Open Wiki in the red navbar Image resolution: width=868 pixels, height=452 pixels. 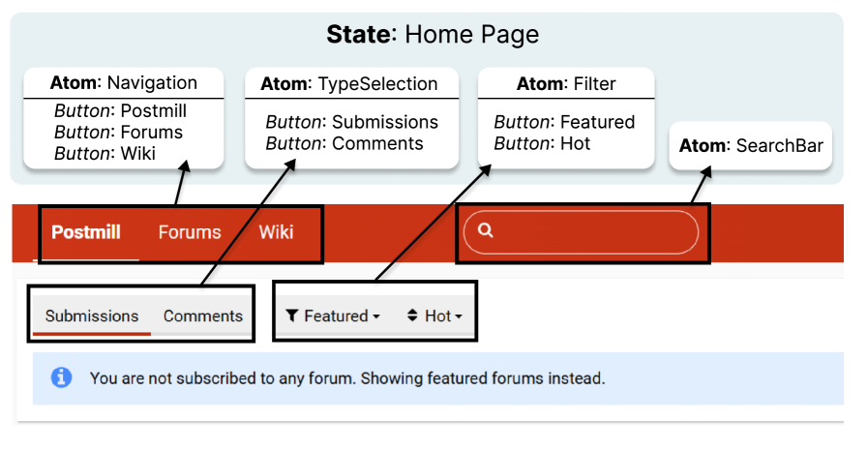[x=276, y=232]
